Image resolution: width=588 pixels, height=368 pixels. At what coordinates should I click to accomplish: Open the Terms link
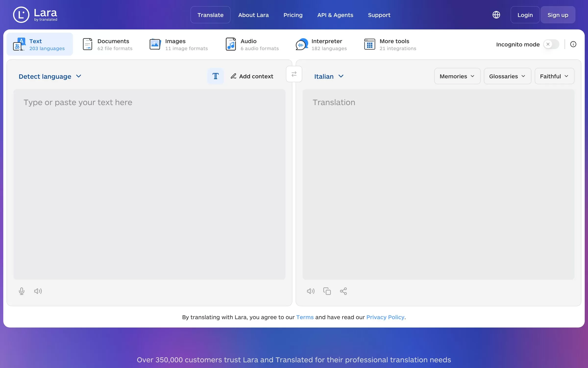pos(305,317)
